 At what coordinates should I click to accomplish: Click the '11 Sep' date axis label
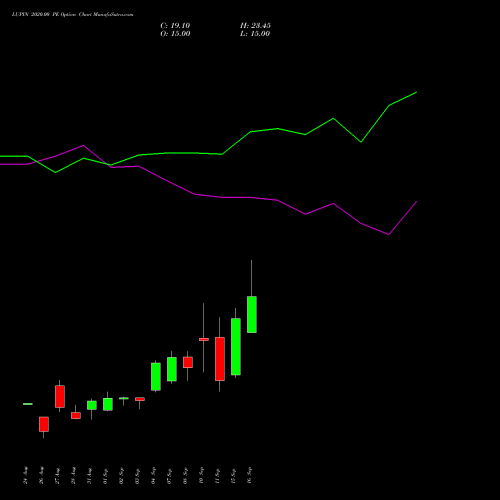click(x=218, y=475)
